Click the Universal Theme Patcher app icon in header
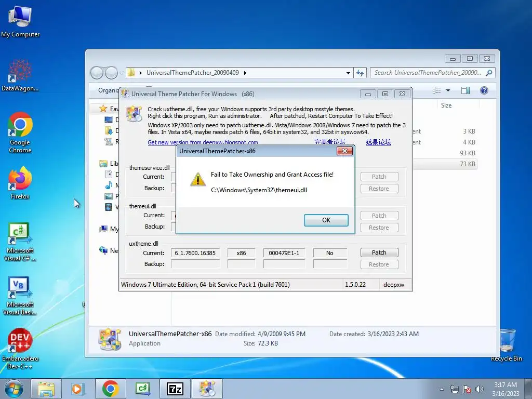 click(x=134, y=113)
